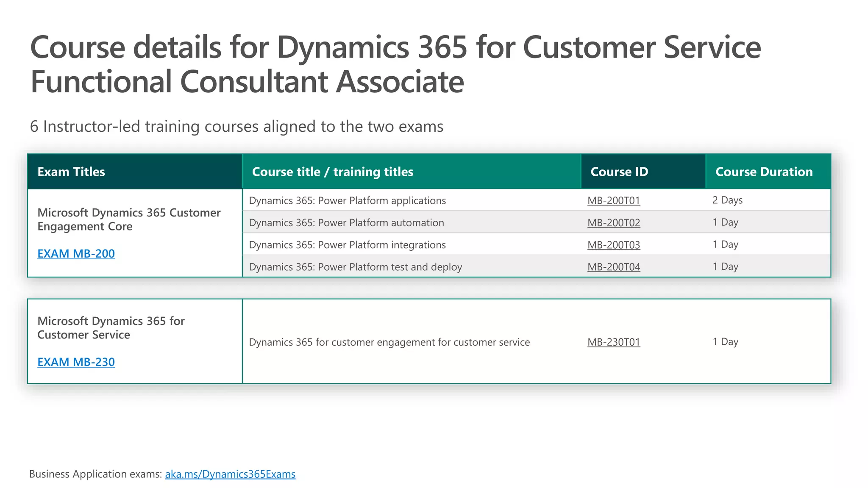Open course ID MB-200T02 link
The image size is (868, 488).
(x=614, y=222)
